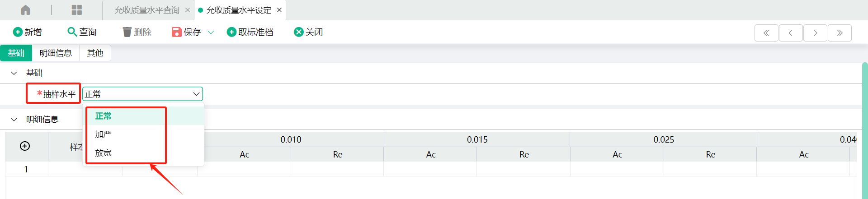Click the 保存 save button
The width and height of the screenshot is (868, 199).
[187, 32]
